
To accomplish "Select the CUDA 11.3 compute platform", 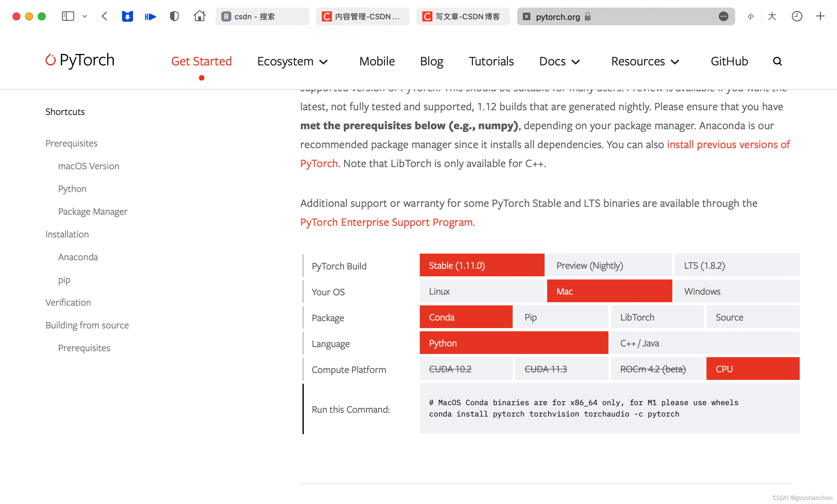I will [561, 368].
